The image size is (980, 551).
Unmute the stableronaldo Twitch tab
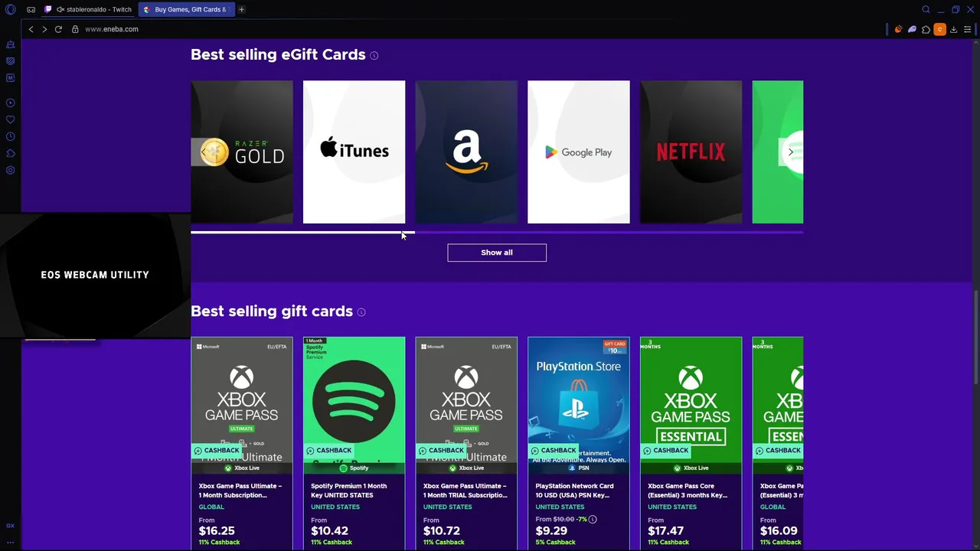(x=60, y=9)
